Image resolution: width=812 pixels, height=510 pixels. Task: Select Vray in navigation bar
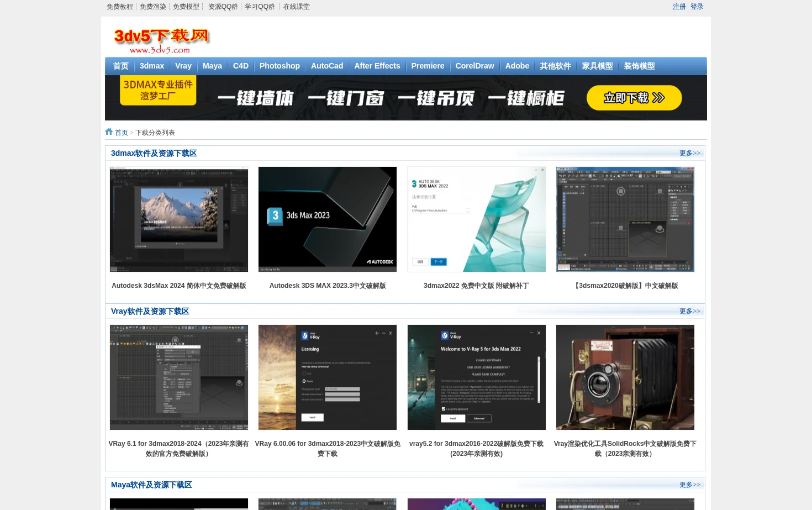tap(183, 66)
